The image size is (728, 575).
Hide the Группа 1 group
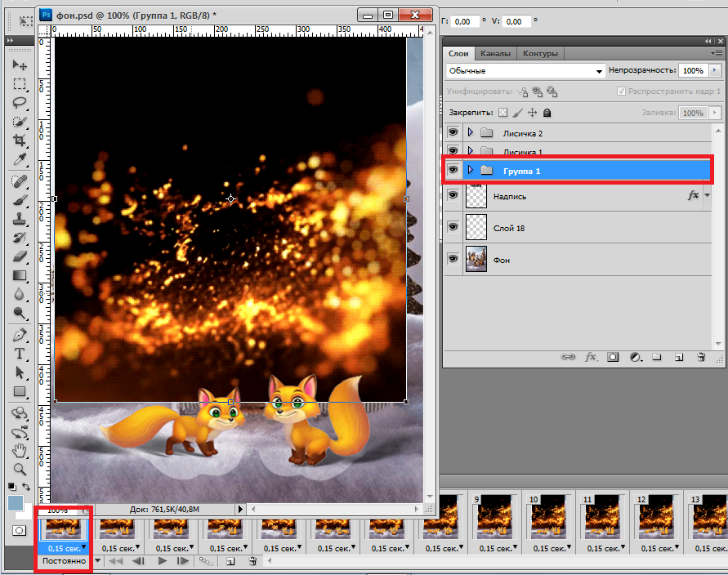coord(453,170)
